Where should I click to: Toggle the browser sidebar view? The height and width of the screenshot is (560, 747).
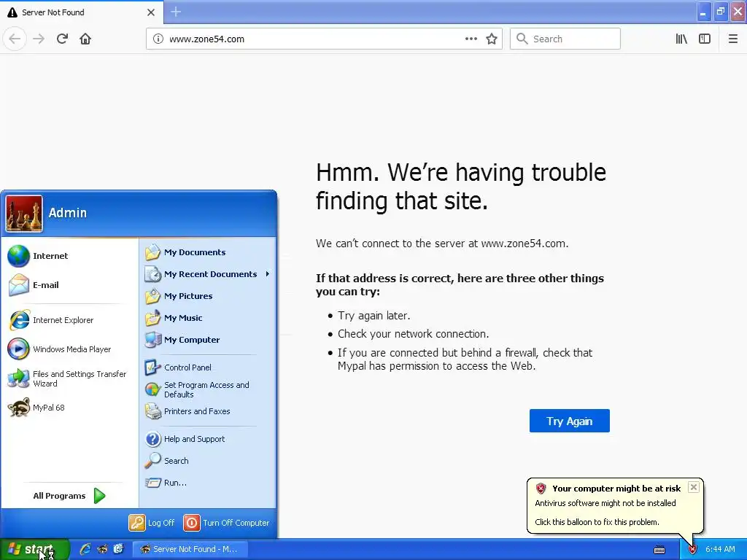coord(705,39)
